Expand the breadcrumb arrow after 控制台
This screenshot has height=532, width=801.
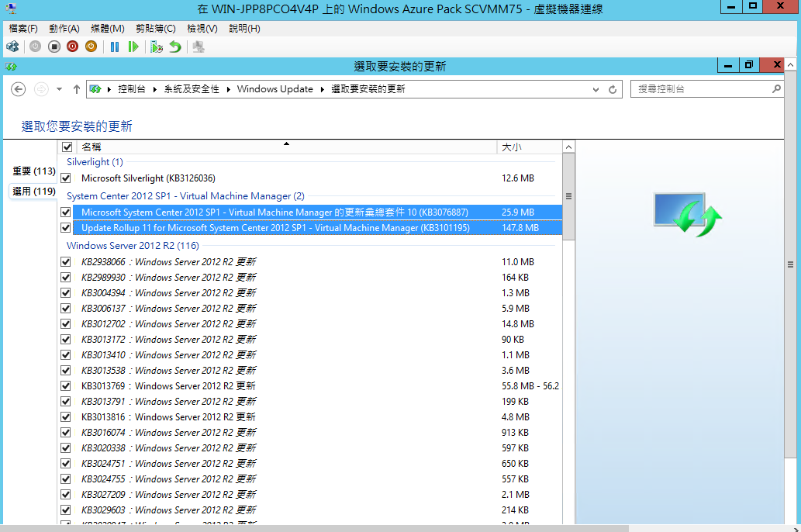[x=155, y=89]
